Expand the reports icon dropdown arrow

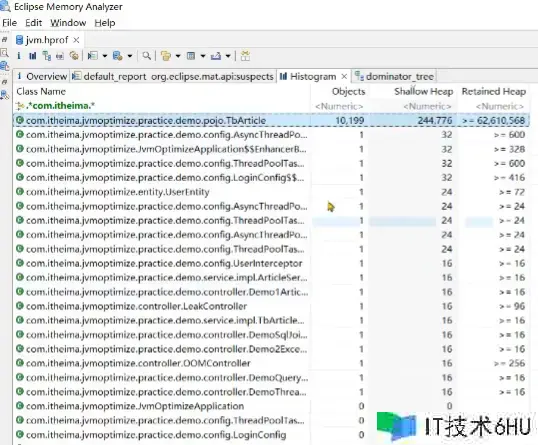click(x=105, y=56)
